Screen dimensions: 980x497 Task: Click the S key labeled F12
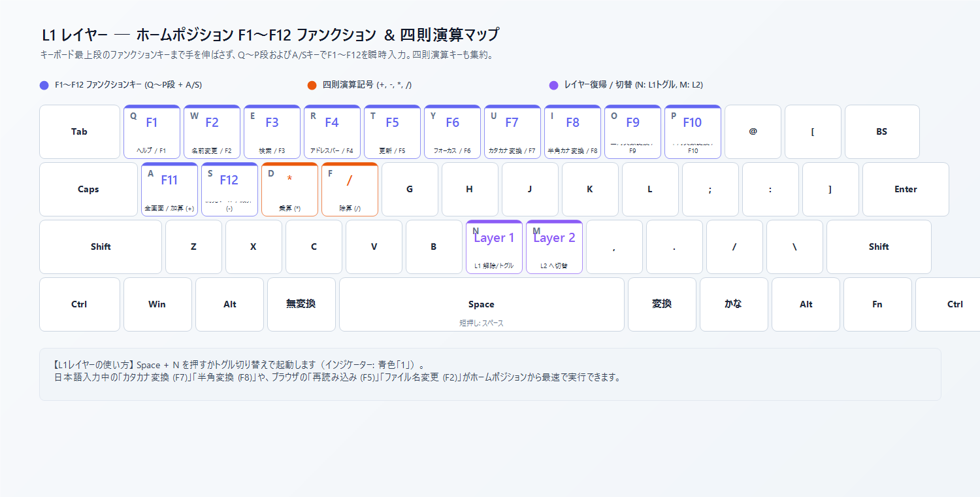(x=229, y=189)
